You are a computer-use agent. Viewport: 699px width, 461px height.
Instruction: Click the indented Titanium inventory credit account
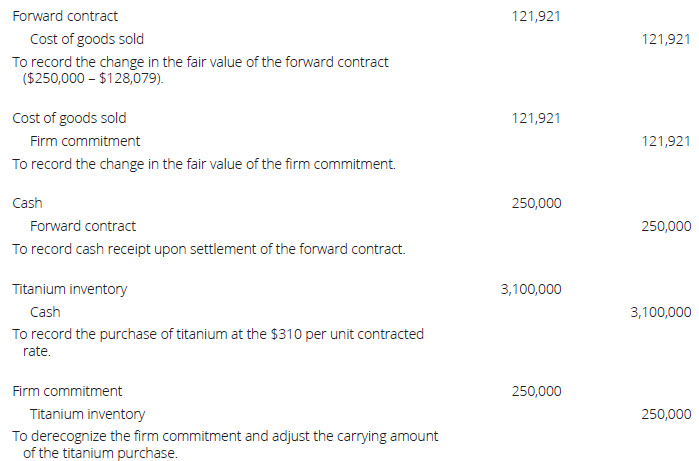tap(87, 414)
